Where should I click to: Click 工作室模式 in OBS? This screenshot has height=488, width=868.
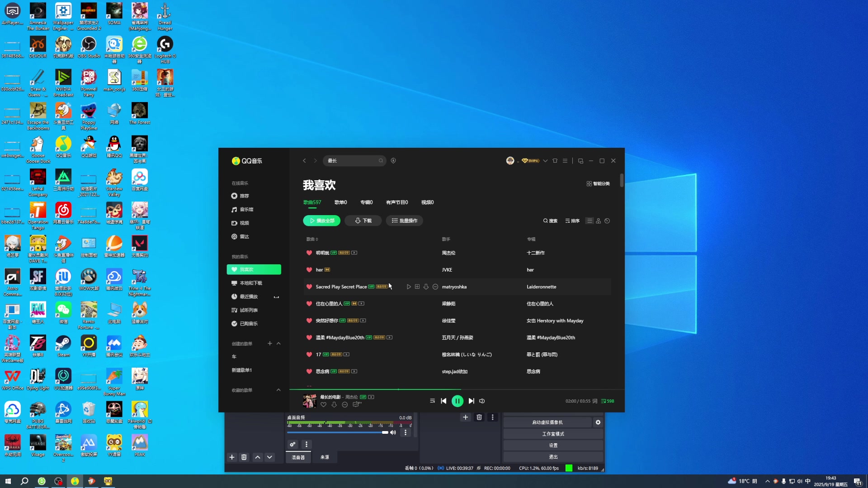[553, 434]
